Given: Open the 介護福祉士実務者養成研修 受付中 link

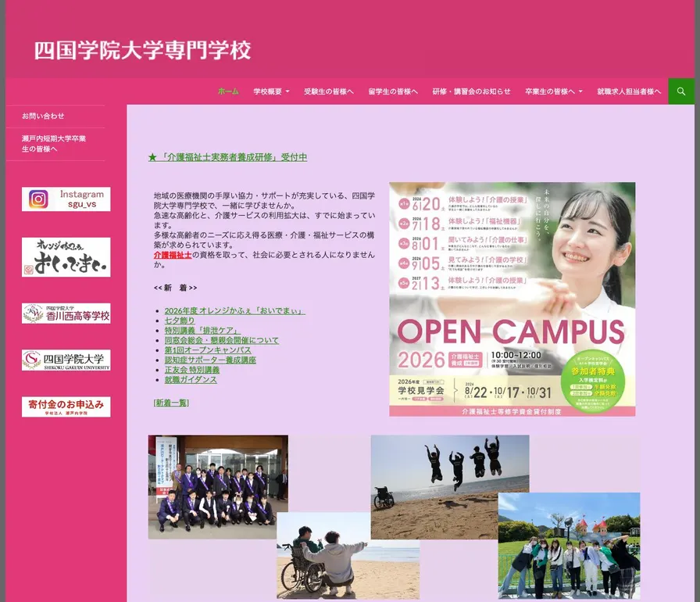Looking at the screenshot, I should [227, 157].
